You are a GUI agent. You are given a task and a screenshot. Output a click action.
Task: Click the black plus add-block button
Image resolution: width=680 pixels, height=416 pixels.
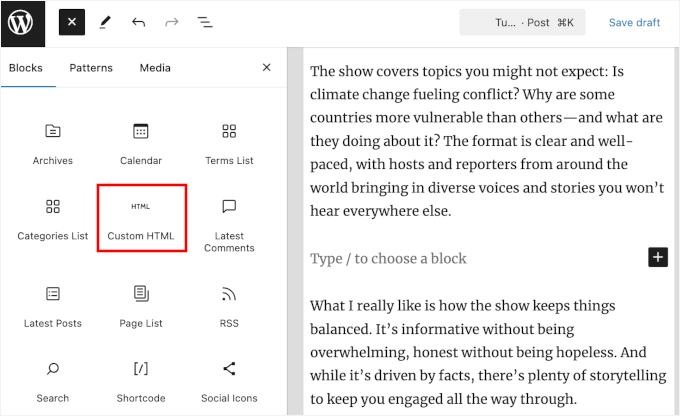[657, 258]
